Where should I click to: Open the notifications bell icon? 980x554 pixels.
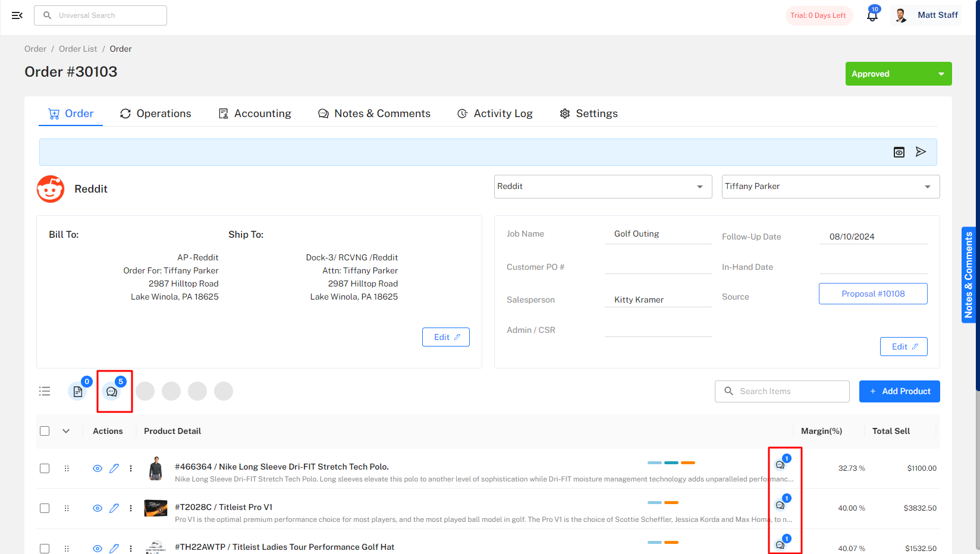point(872,16)
